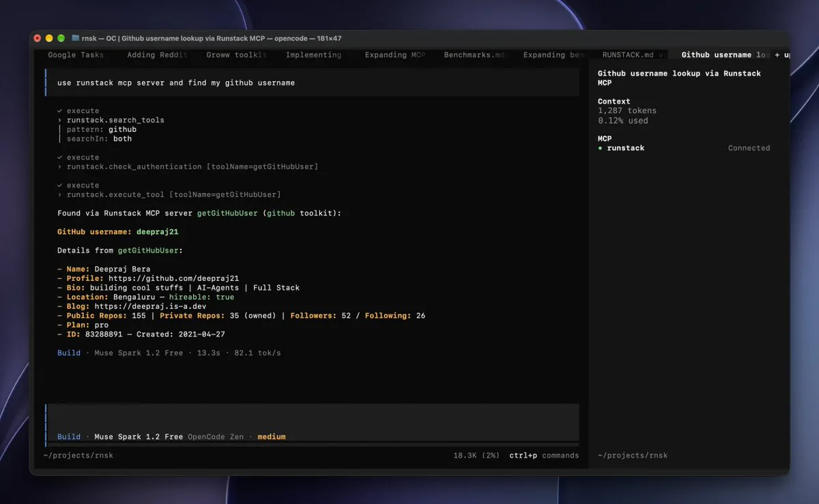The width and height of the screenshot is (819, 504).
Task: Click the 'Plan: pro' line
Action: [83, 325]
